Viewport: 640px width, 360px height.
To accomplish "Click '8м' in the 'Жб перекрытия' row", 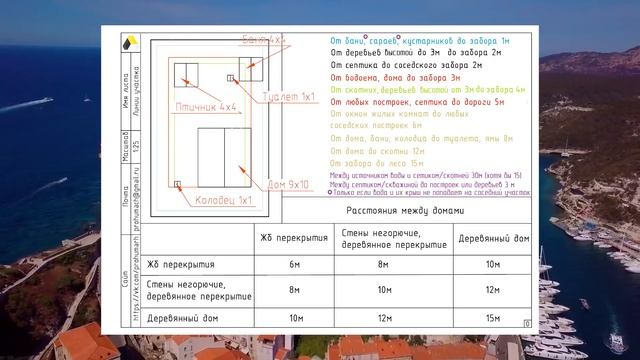I will point(383,264).
